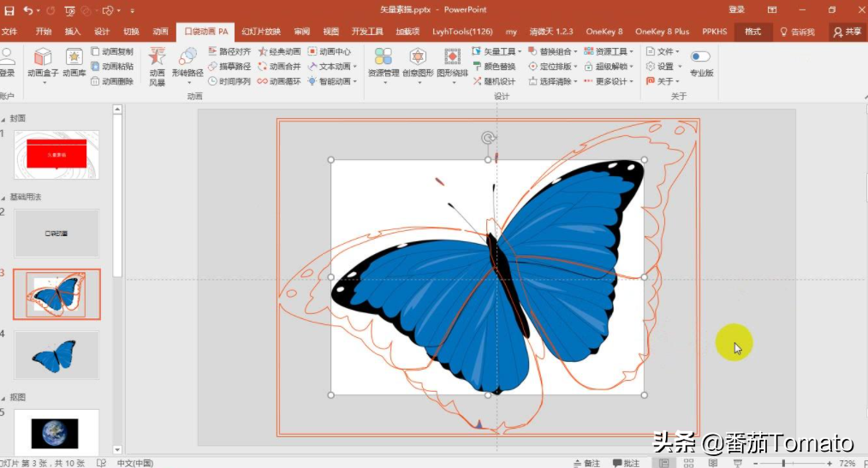
Task: Collapse the 抠图 section
Action: [3, 398]
